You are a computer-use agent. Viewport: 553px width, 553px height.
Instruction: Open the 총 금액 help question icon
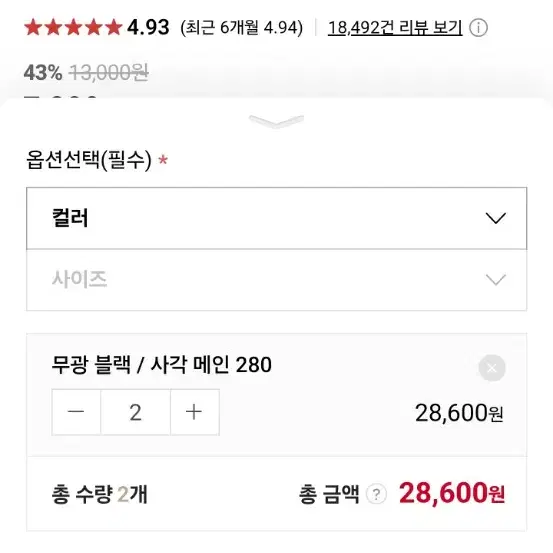pos(376,494)
